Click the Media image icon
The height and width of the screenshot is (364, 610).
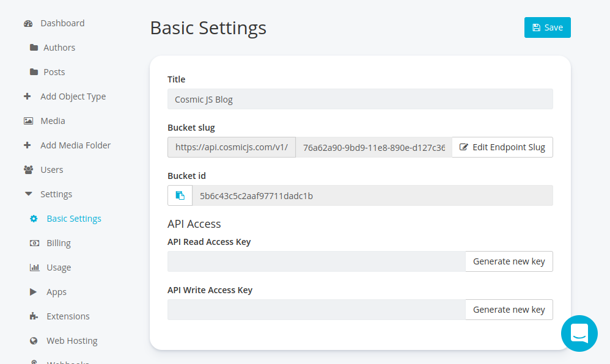pos(28,121)
